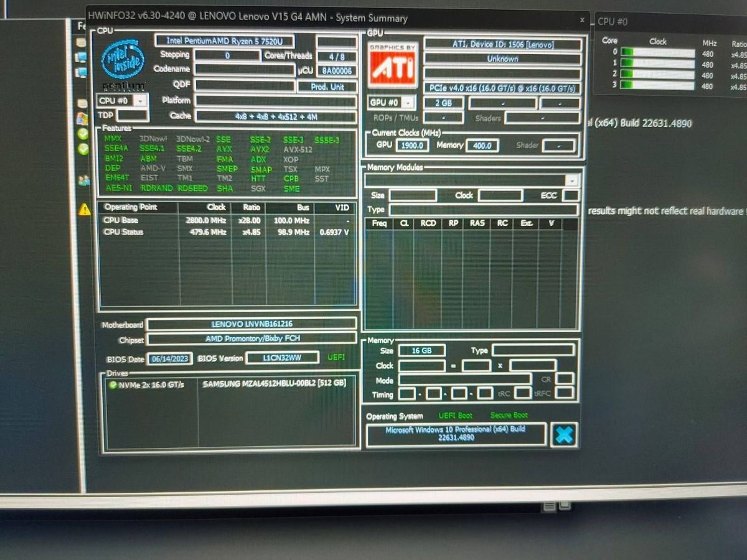Screen dimensions: 747x560
Task: Open the CPU #0 selector dropdown
Action: pos(141,101)
